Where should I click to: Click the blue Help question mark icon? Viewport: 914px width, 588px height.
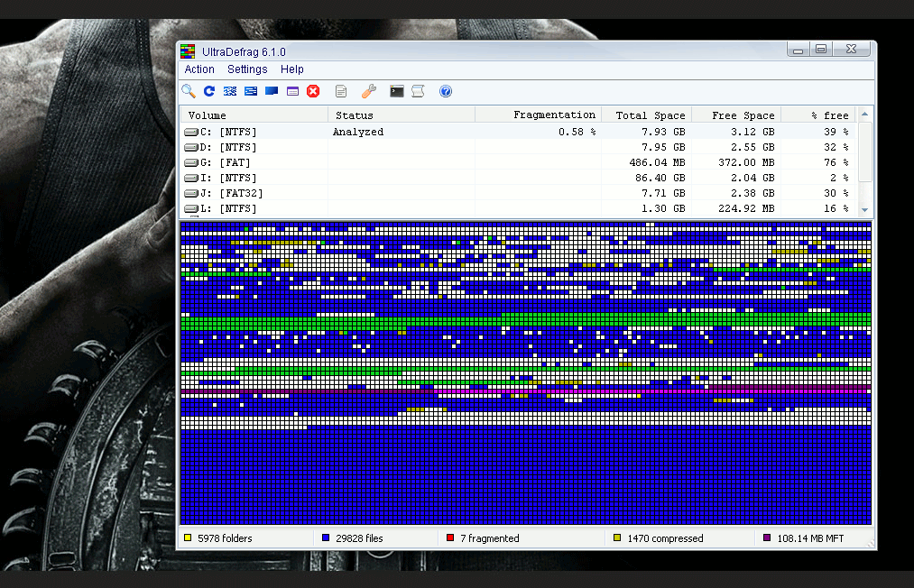coord(445,91)
